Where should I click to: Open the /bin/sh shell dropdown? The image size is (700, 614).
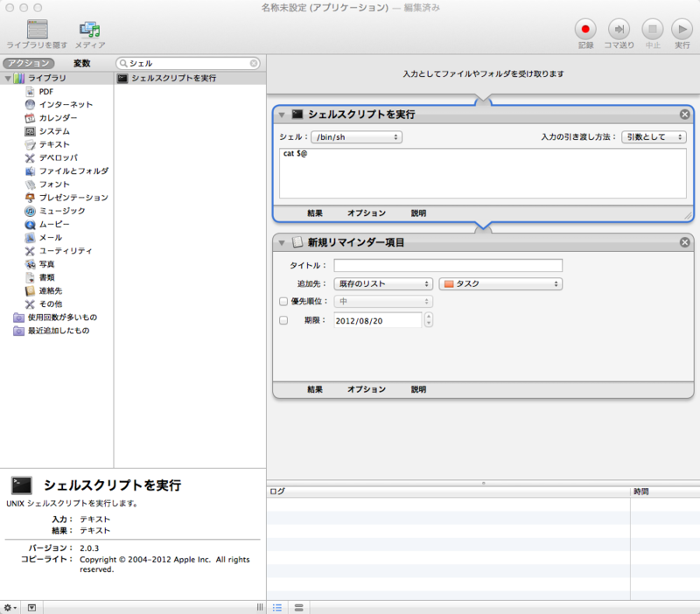(x=356, y=136)
